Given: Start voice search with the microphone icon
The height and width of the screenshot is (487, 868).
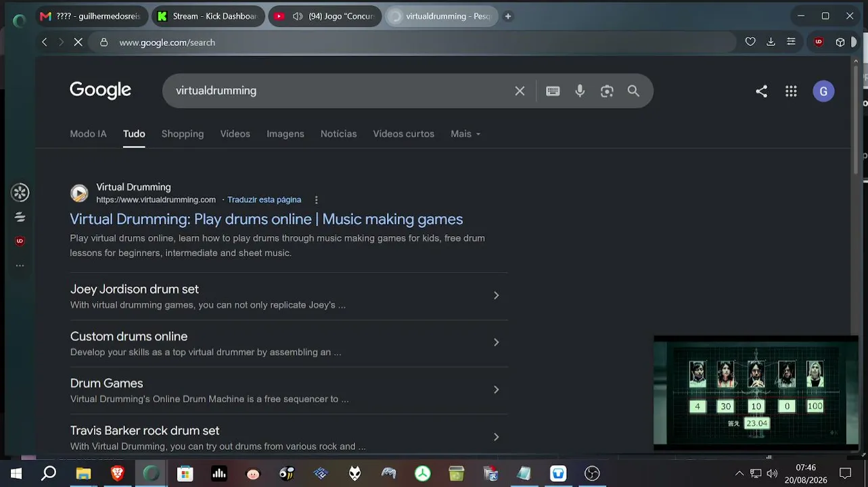Looking at the screenshot, I should tap(580, 91).
